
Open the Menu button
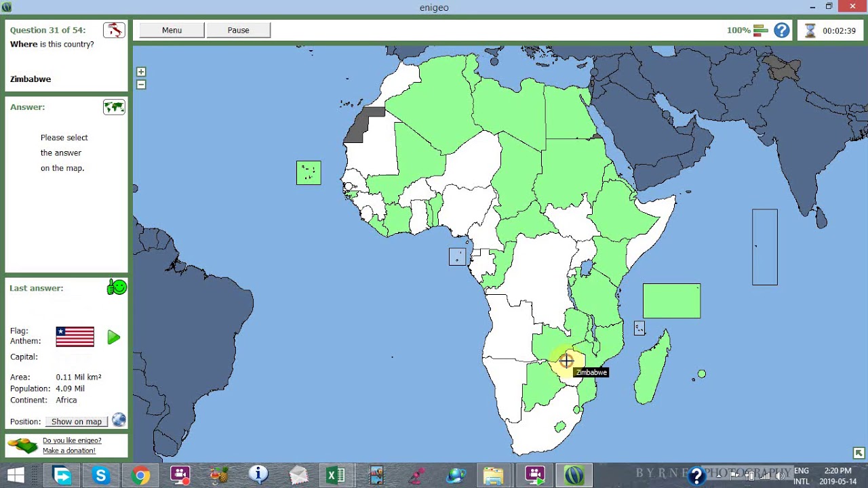(x=172, y=30)
